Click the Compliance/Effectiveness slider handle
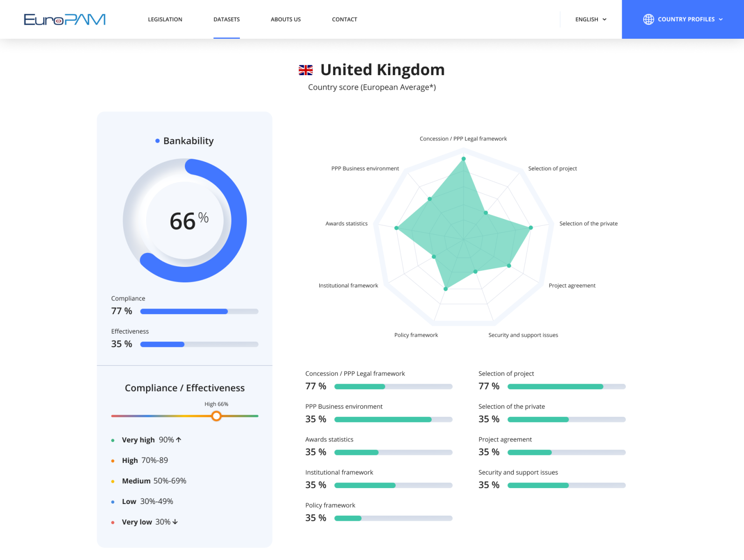 coord(217,416)
